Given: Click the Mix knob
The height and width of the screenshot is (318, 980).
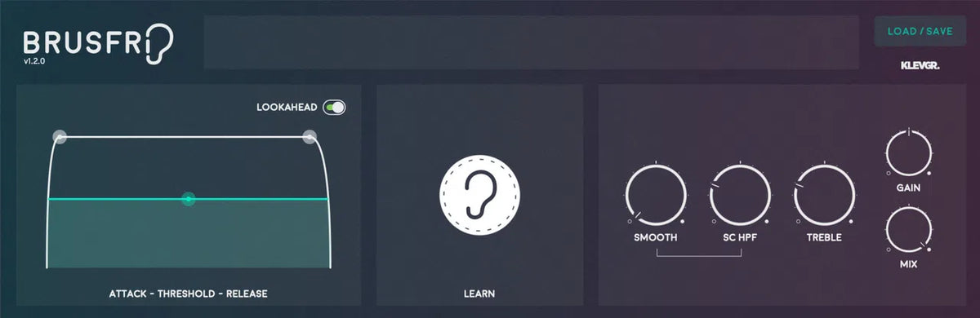Looking at the screenshot, I should [x=909, y=230].
